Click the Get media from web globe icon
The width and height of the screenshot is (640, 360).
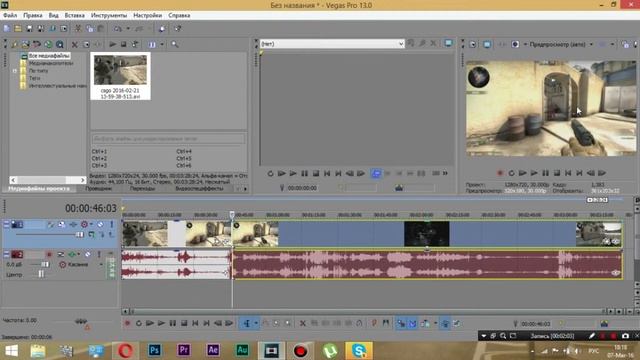coord(48,44)
